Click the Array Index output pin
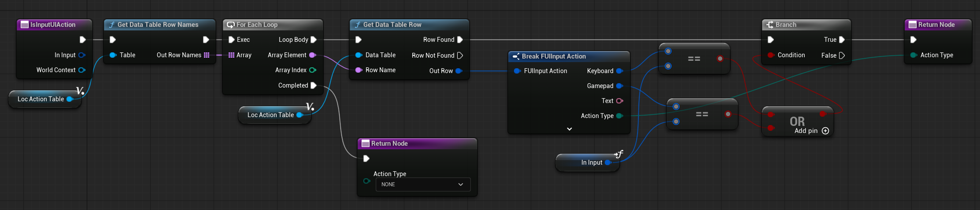 point(312,70)
